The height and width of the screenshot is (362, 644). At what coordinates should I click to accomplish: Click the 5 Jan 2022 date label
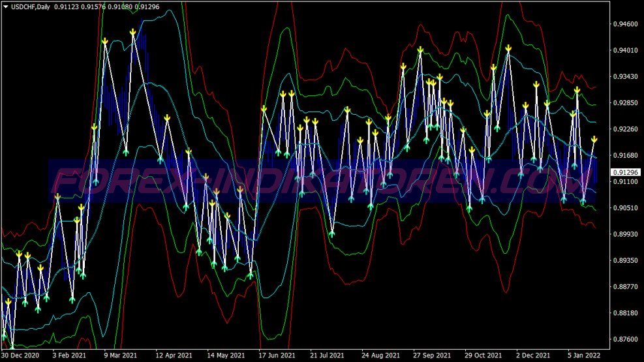pyautogui.click(x=583, y=355)
